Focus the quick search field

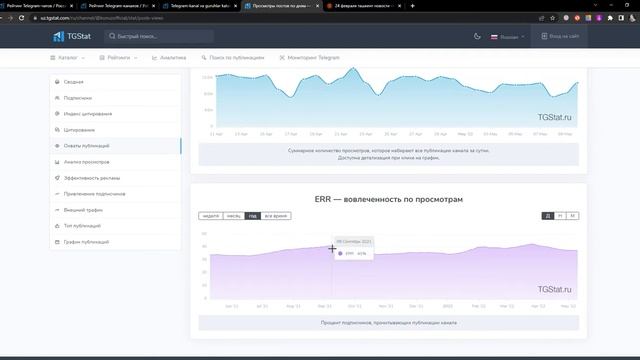(159, 36)
